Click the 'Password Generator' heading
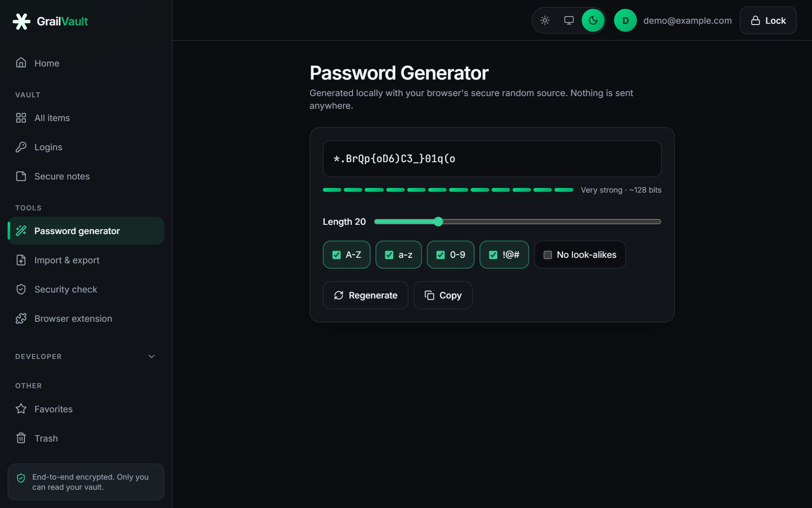 coord(399,73)
